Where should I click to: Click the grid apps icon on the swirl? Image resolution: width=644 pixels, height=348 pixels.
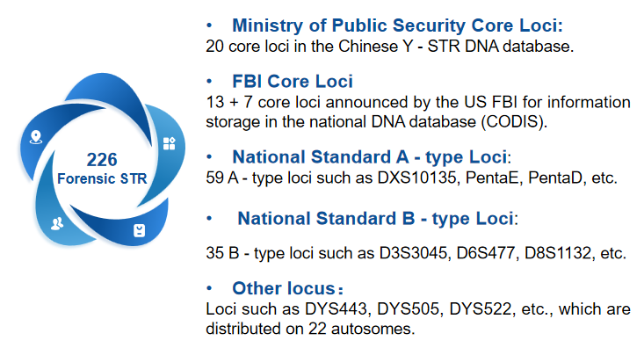tap(170, 143)
